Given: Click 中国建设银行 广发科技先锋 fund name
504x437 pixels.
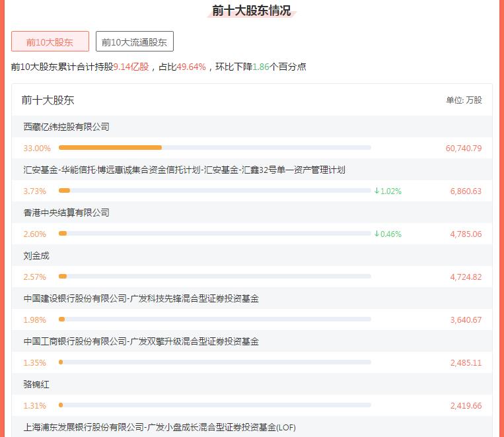Looking at the screenshot, I should [x=141, y=298].
